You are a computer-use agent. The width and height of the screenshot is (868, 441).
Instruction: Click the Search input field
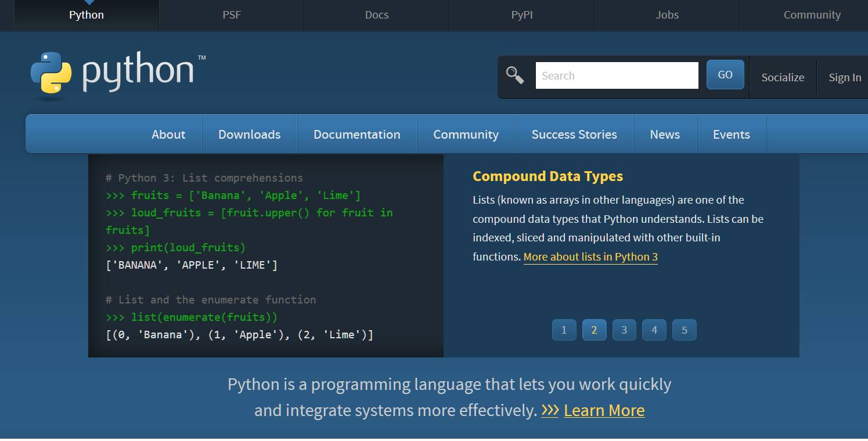(617, 75)
